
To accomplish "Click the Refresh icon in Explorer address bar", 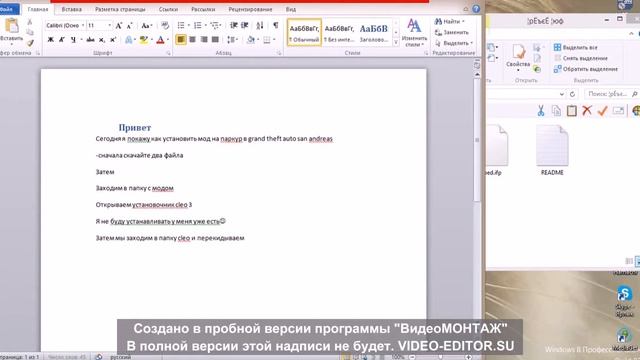I will pos(572,94).
